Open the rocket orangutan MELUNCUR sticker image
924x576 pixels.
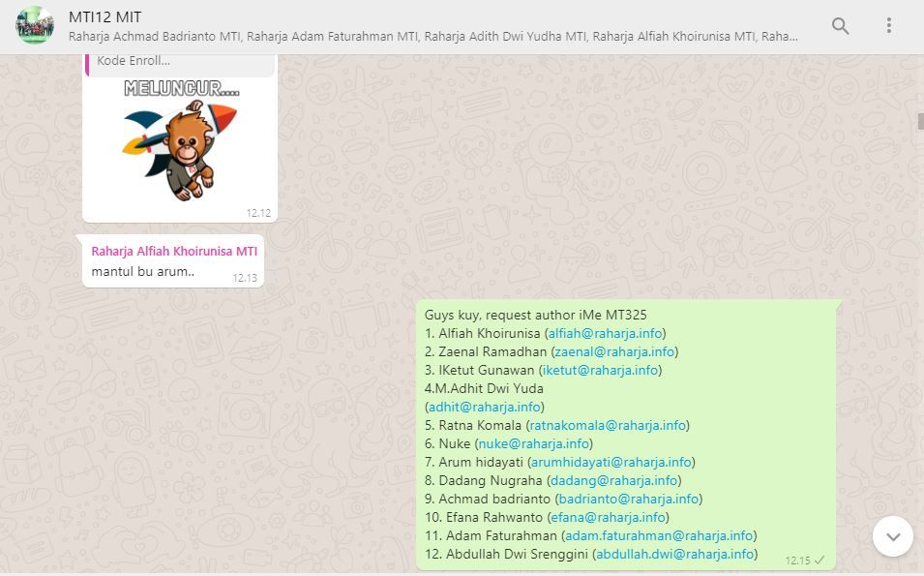(x=180, y=143)
